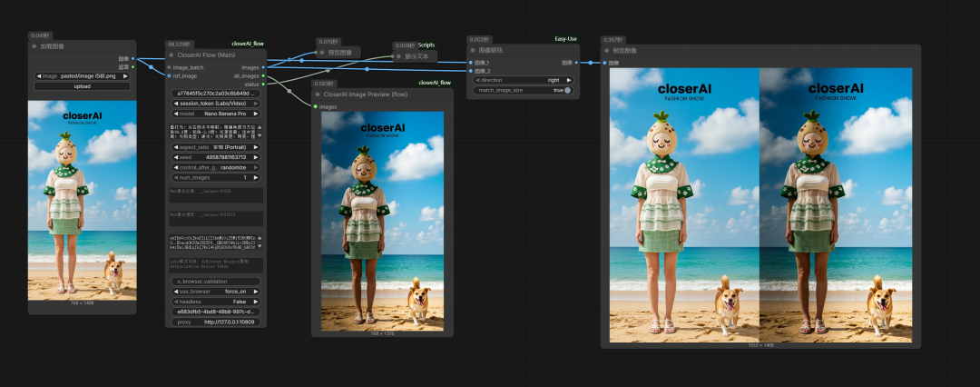Collapse the CloserAI Flow (Main) node dot
The image size is (980, 387).
[171, 55]
